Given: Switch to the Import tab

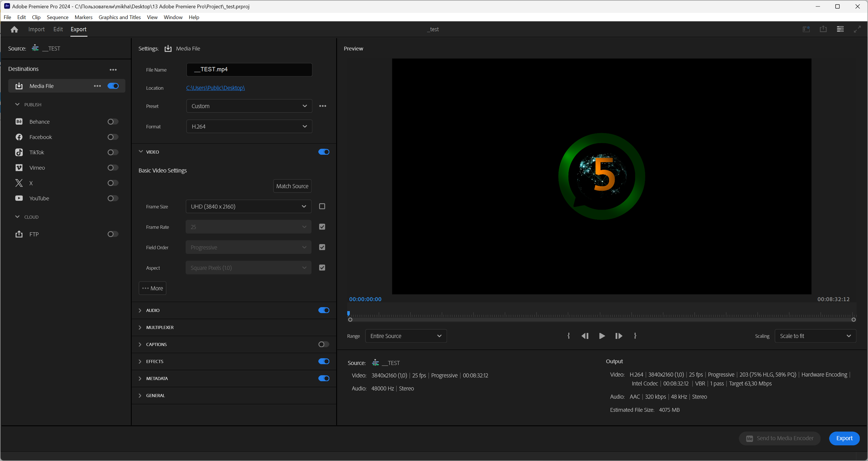Looking at the screenshot, I should tap(36, 29).
